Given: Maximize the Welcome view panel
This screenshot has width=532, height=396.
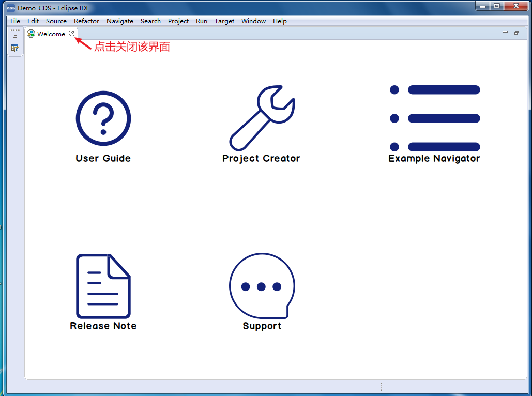Looking at the screenshot, I should click(516, 33).
